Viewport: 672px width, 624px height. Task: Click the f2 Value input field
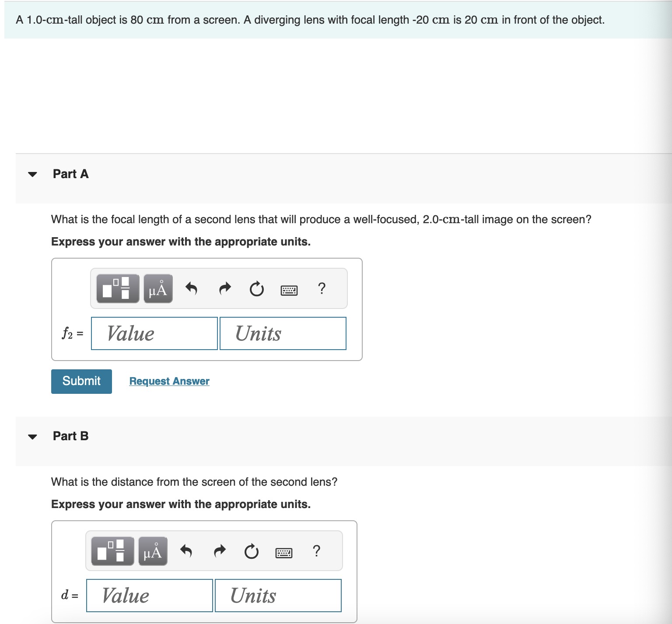coord(154,333)
